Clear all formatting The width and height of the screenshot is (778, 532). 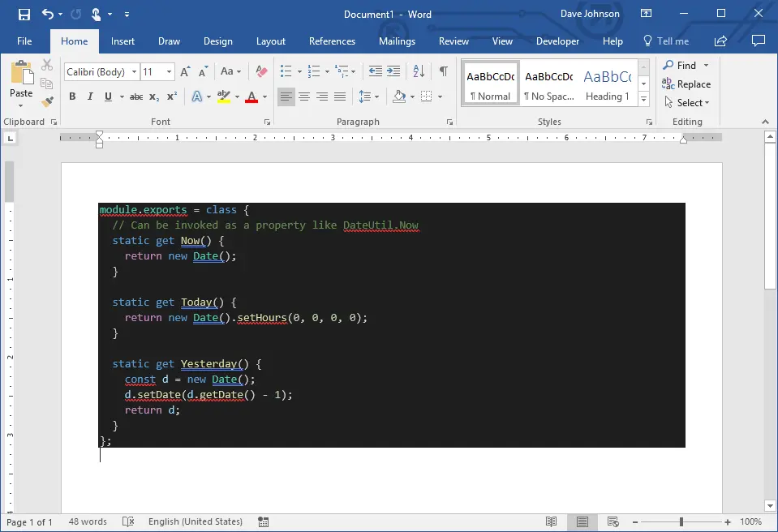click(x=261, y=71)
